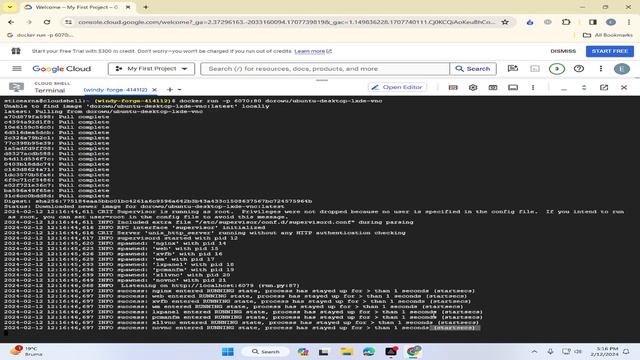Minimize the Cloud Shell panel
Screen dimensions: 640x360
[564, 88]
